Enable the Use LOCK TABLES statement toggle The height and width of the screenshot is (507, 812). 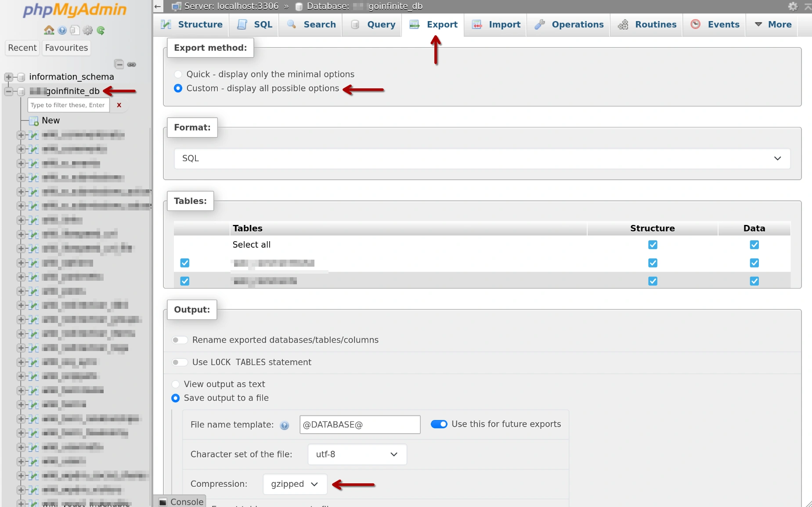tap(179, 362)
